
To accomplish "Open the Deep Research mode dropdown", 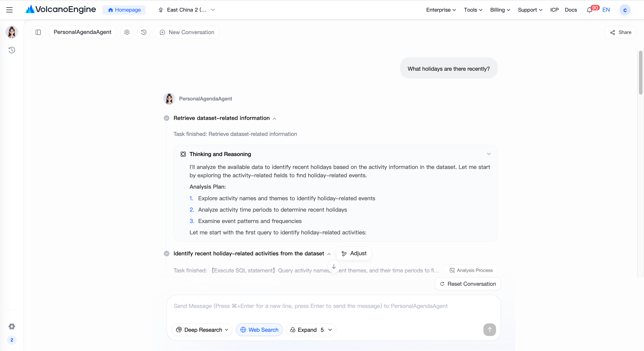I will tap(202, 330).
